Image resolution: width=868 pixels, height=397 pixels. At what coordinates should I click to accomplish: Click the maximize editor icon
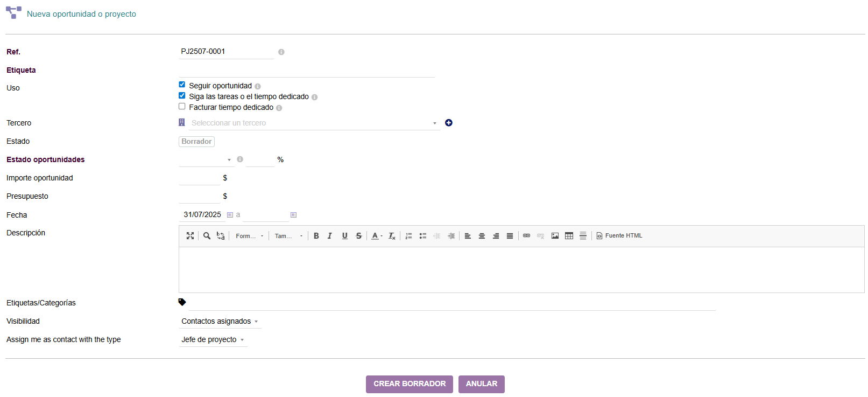[190, 236]
